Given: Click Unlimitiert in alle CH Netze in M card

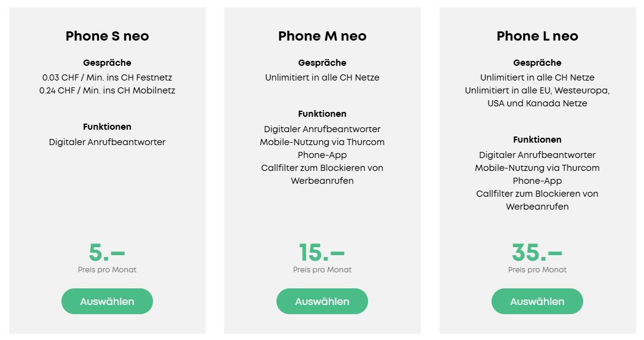Looking at the screenshot, I should coord(322,77).
